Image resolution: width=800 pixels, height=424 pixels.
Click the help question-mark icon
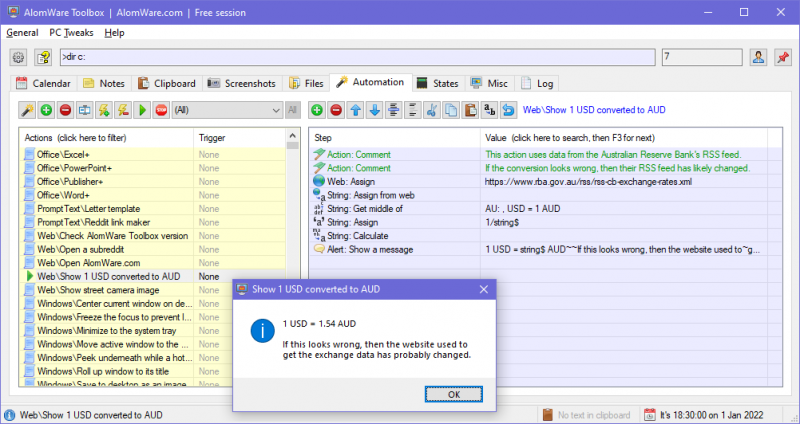[43, 57]
